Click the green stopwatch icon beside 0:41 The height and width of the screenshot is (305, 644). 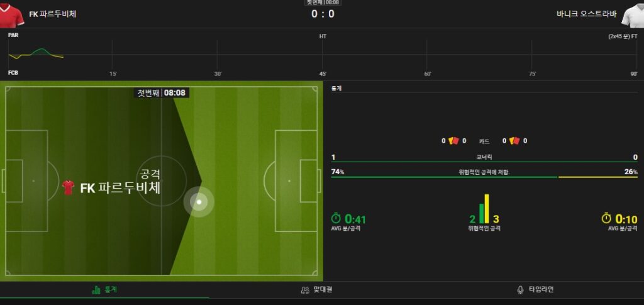336,218
